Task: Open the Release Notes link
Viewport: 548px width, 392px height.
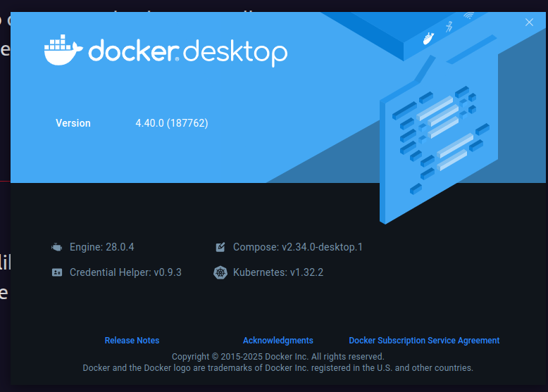Action: [x=132, y=341]
